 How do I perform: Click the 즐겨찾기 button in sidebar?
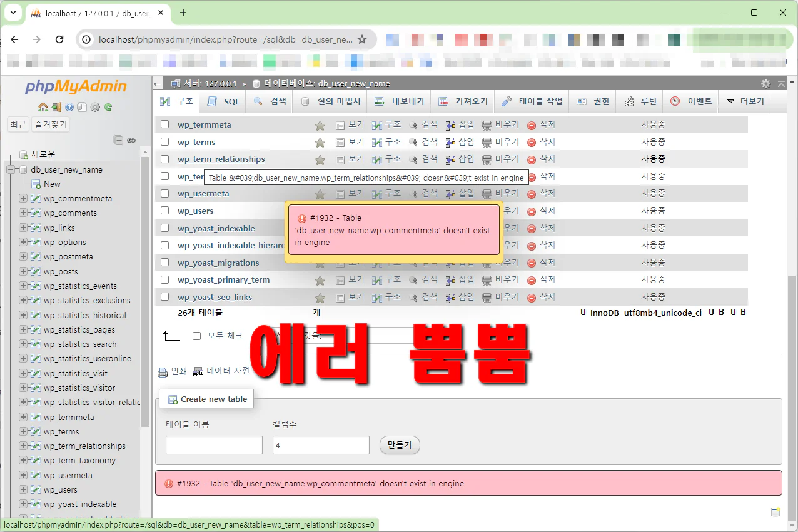pyautogui.click(x=51, y=124)
